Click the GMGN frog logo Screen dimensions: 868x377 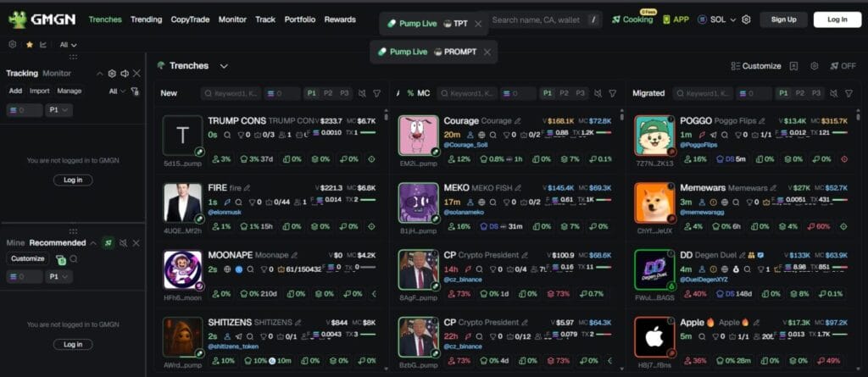pos(18,19)
